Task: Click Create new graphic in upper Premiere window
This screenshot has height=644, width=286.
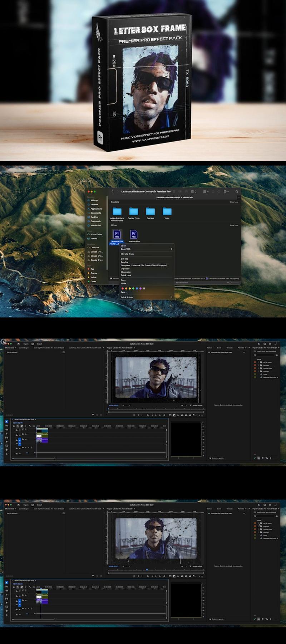Action: tap(217, 458)
